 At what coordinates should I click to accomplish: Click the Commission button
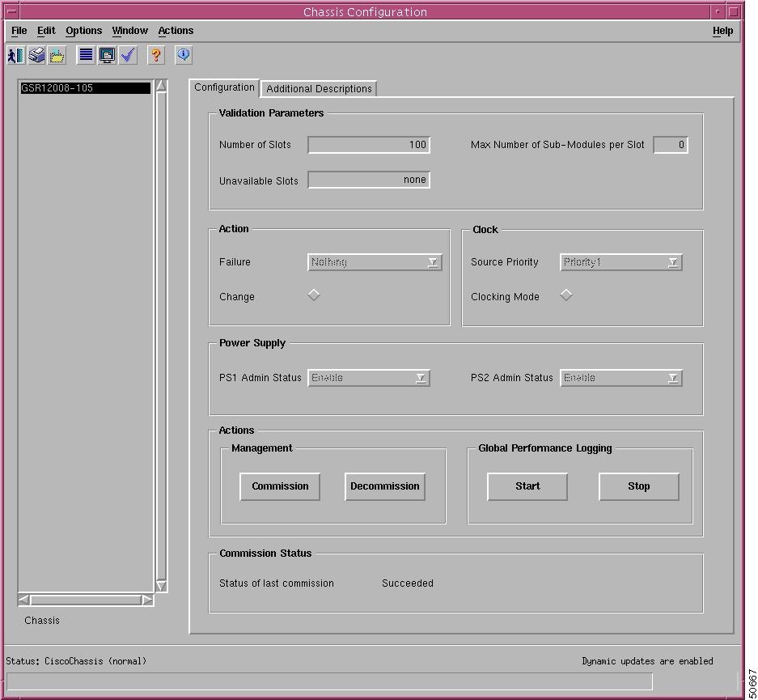[x=280, y=486]
